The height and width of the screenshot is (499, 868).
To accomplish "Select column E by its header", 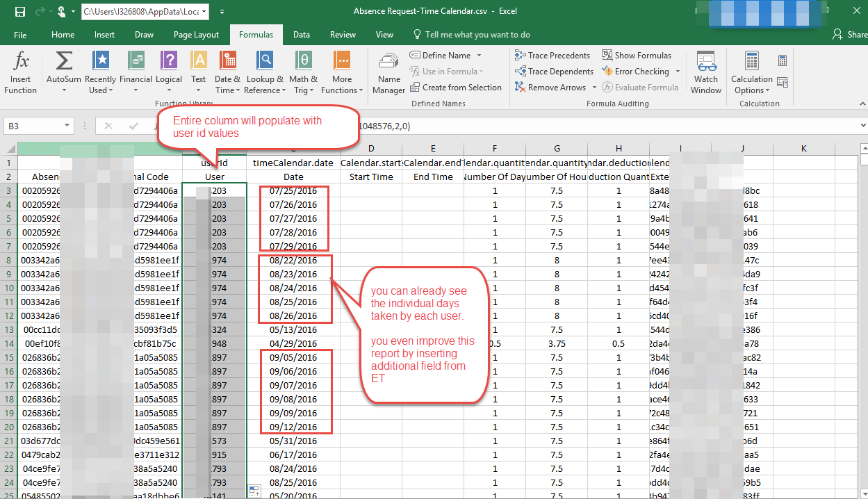I will point(433,148).
